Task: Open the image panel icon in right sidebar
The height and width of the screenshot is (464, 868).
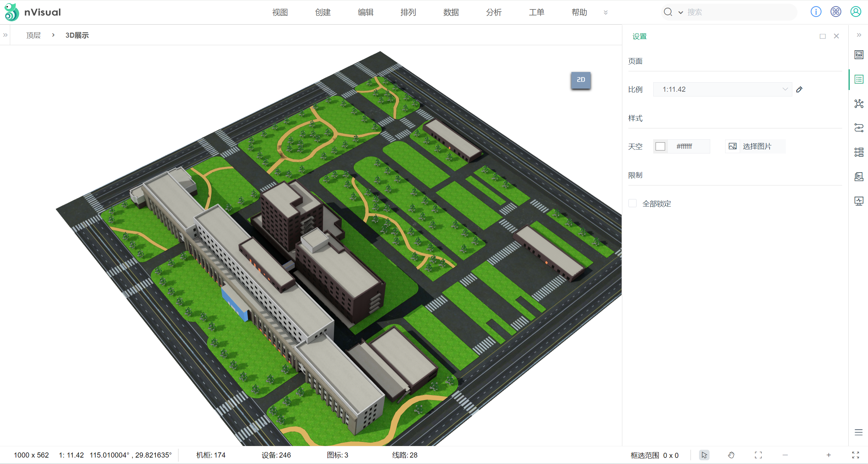Action: (x=858, y=55)
